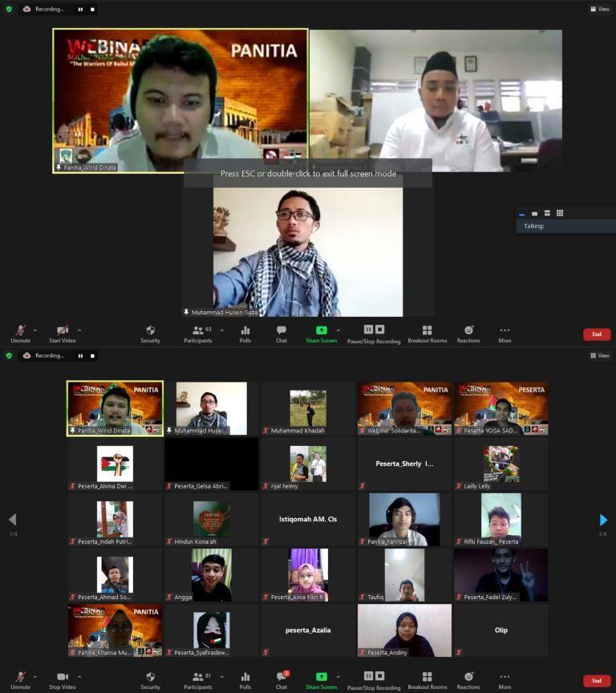Open the More menu in speaker view window
Screen dimensions: 616x693
pyautogui.click(x=505, y=334)
